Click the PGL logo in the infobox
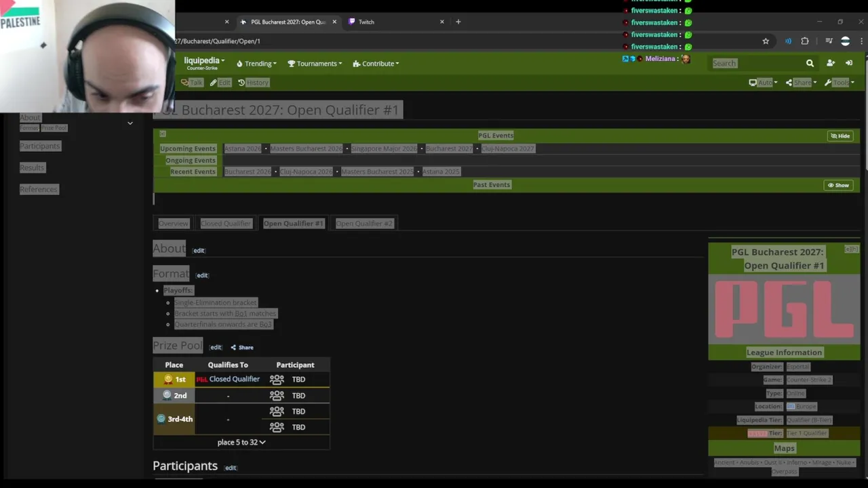868x488 pixels. pos(784,310)
